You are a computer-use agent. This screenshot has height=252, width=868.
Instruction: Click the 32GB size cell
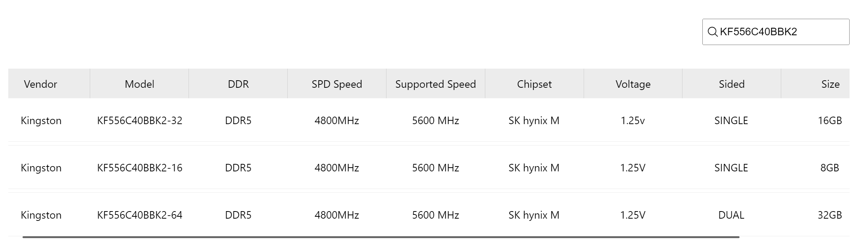(x=830, y=215)
